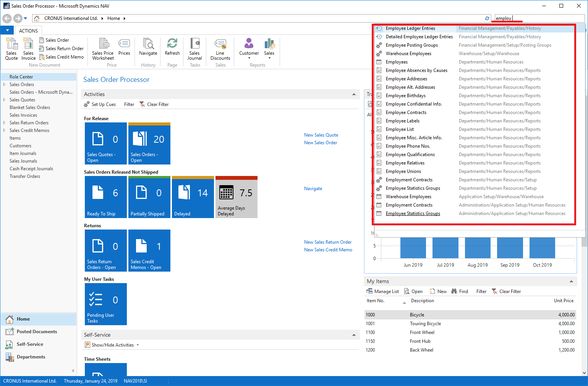Click the address bar refresh icon
The image size is (588, 386).
tap(487, 18)
